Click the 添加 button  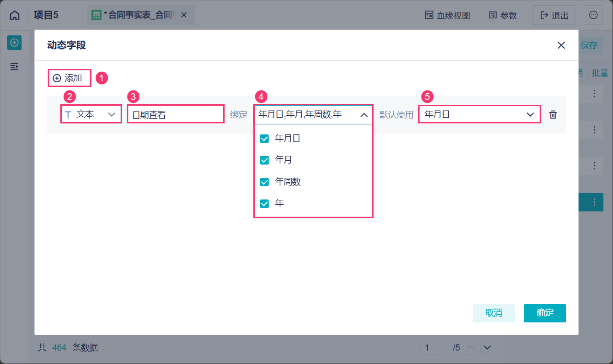[x=69, y=78]
